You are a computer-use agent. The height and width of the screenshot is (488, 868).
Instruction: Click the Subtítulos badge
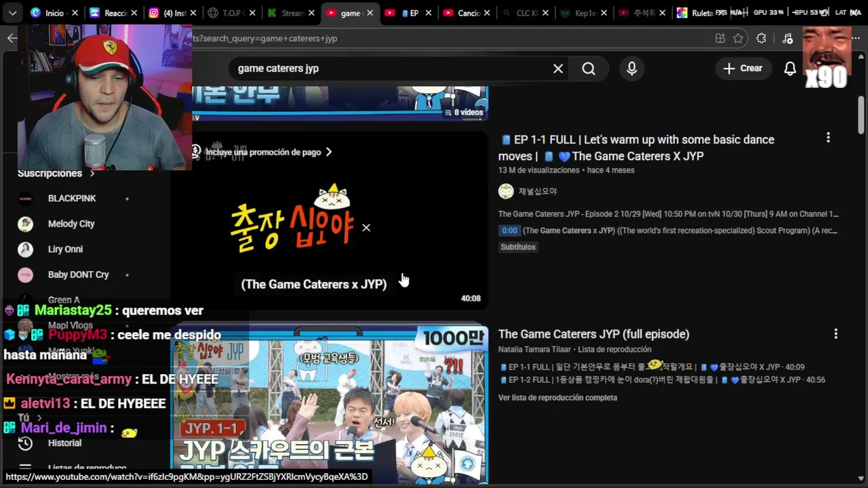[518, 247]
